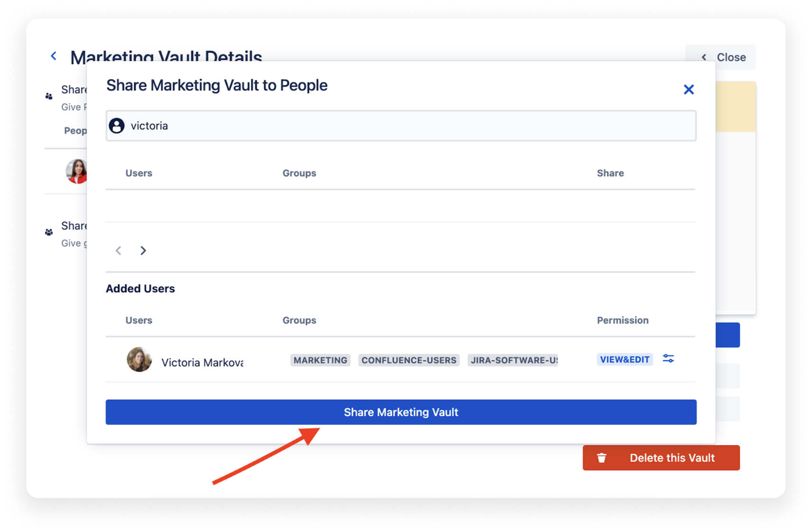
Task: Open the VIEW&EDIT permission selector
Action: pyautogui.click(x=625, y=359)
